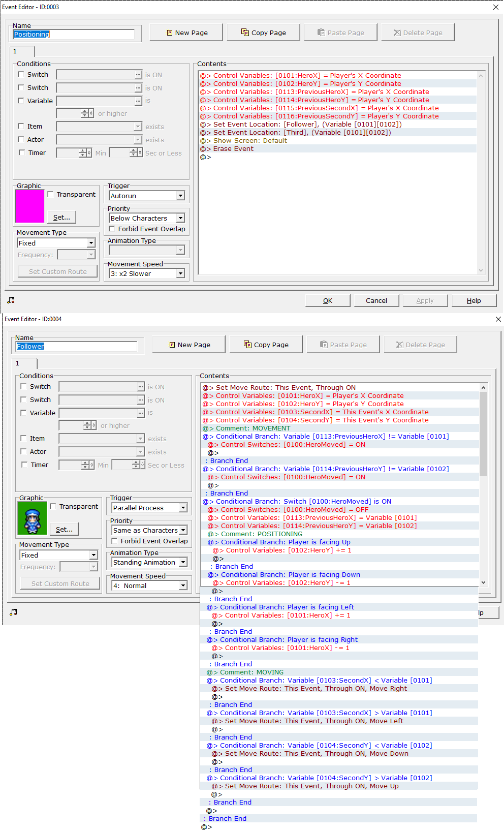Screen dimensions: 504x832
Task: Close the Positioning Event Editor window
Action: (x=496, y=7)
